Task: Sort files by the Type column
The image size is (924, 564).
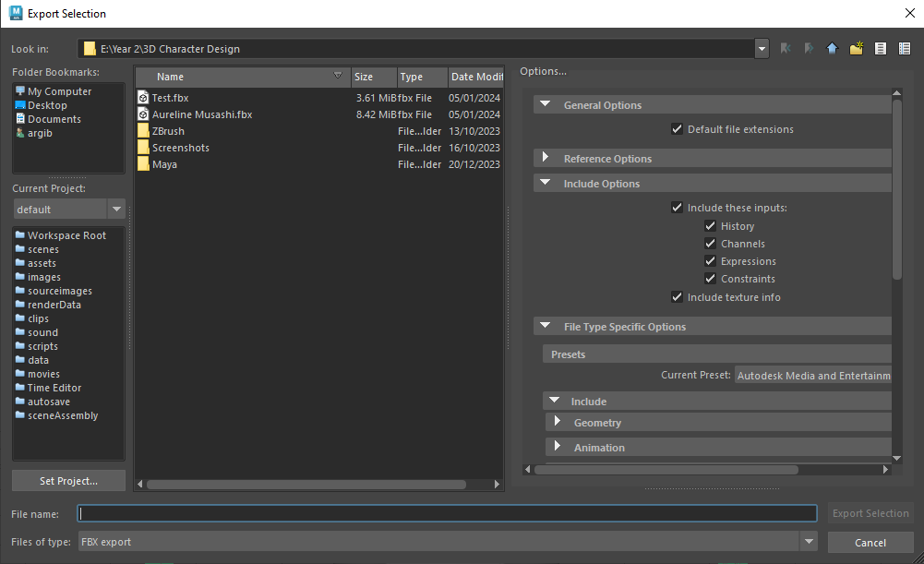Action: (412, 77)
